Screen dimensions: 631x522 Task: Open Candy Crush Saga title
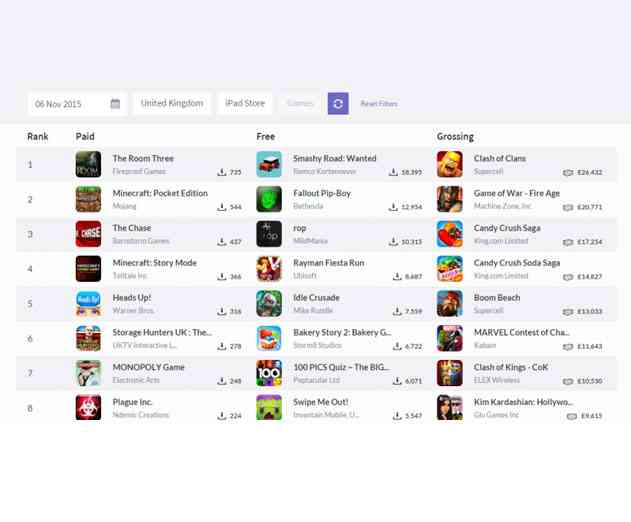pyautogui.click(x=507, y=228)
